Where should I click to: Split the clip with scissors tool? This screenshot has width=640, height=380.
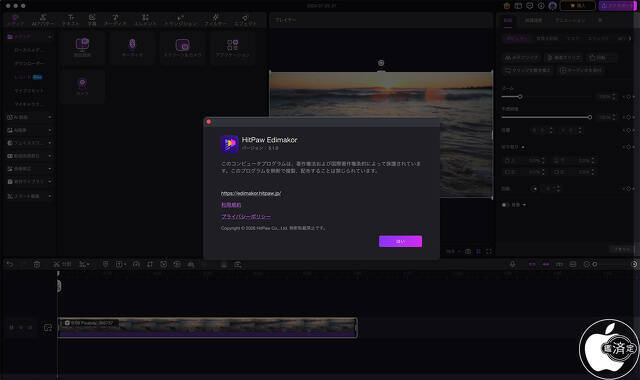click(62, 264)
